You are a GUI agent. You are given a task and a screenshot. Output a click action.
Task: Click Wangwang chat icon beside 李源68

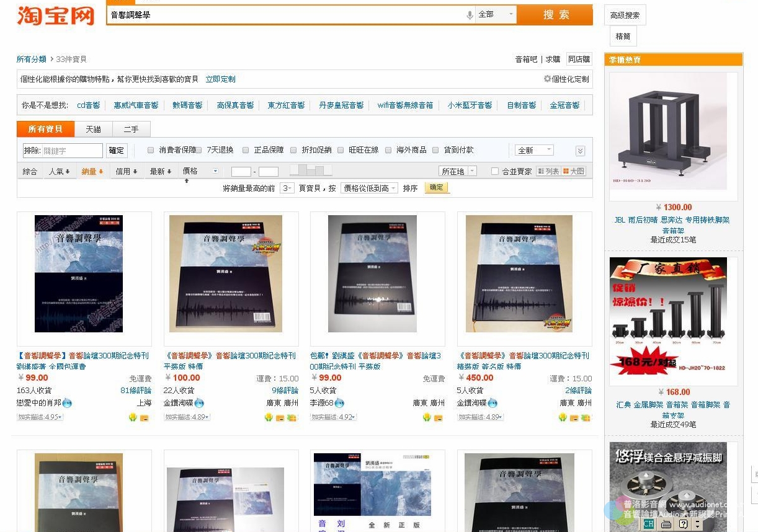pyautogui.click(x=339, y=403)
